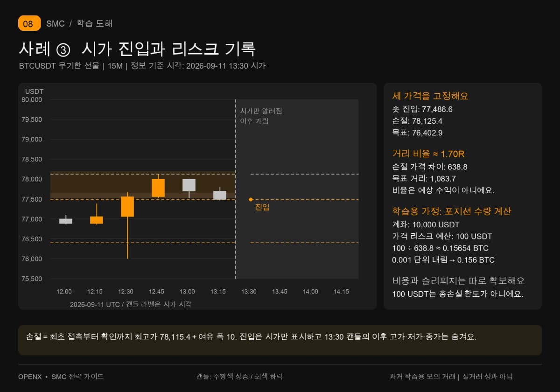Click the 학습용 가정: 포지션 수량 계산 heading
This screenshot has height=392, width=560.
click(452, 211)
